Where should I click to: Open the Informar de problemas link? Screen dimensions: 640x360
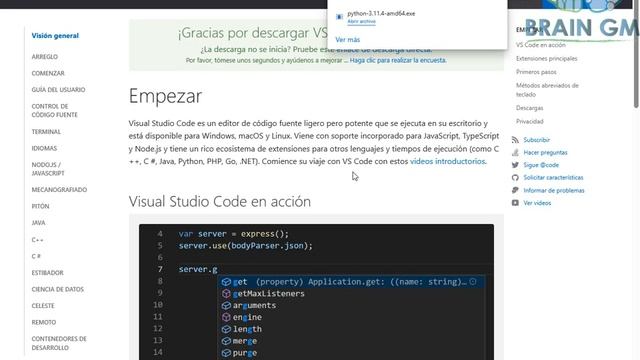click(x=554, y=190)
